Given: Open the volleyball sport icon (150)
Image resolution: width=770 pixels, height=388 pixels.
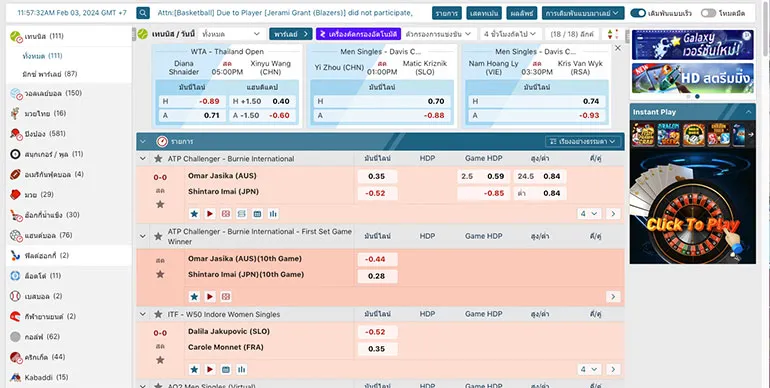Looking at the screenshot, I should 16,93.
